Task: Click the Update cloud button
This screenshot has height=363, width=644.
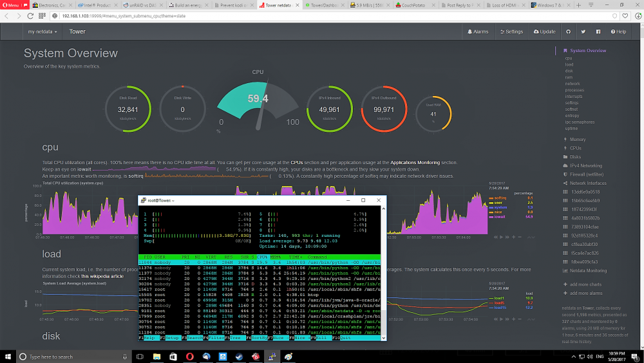Action: pos(544,32)
